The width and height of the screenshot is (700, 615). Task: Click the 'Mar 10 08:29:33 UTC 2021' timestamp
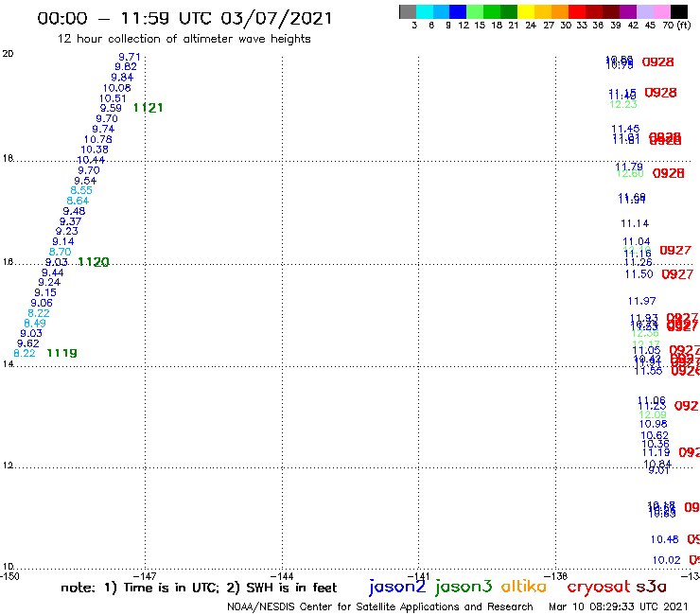pos(619,606)
